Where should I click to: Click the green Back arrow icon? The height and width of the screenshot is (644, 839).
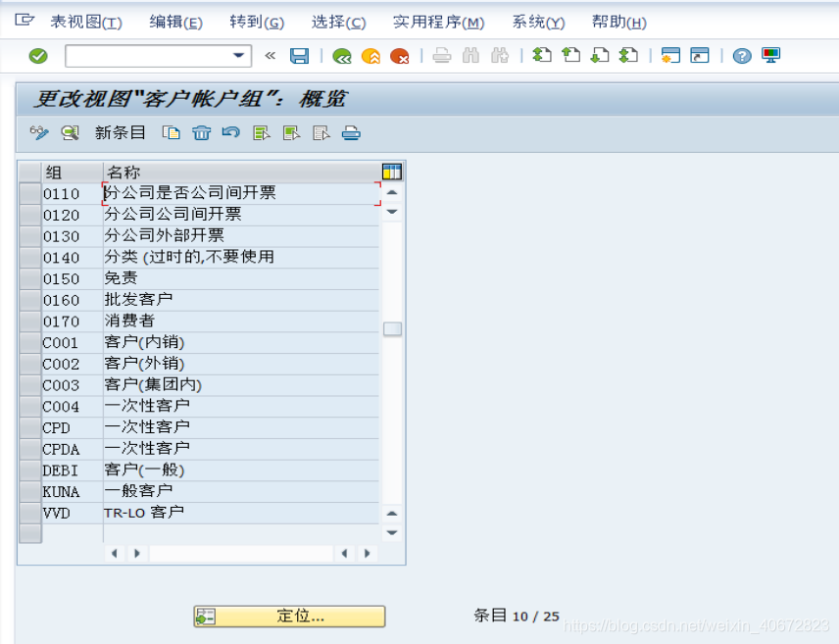click(x=341, y=56)
